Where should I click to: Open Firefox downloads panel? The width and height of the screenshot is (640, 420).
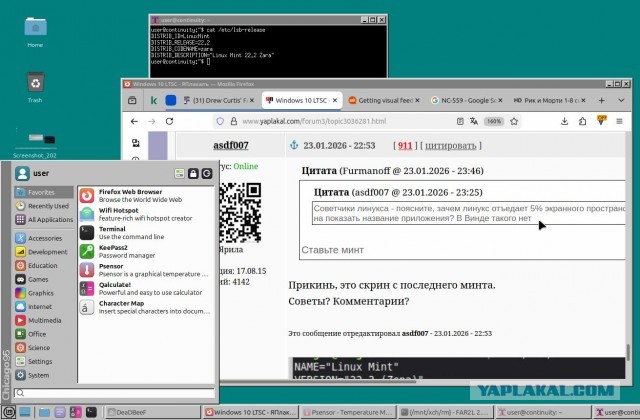[x=564, y=121]
